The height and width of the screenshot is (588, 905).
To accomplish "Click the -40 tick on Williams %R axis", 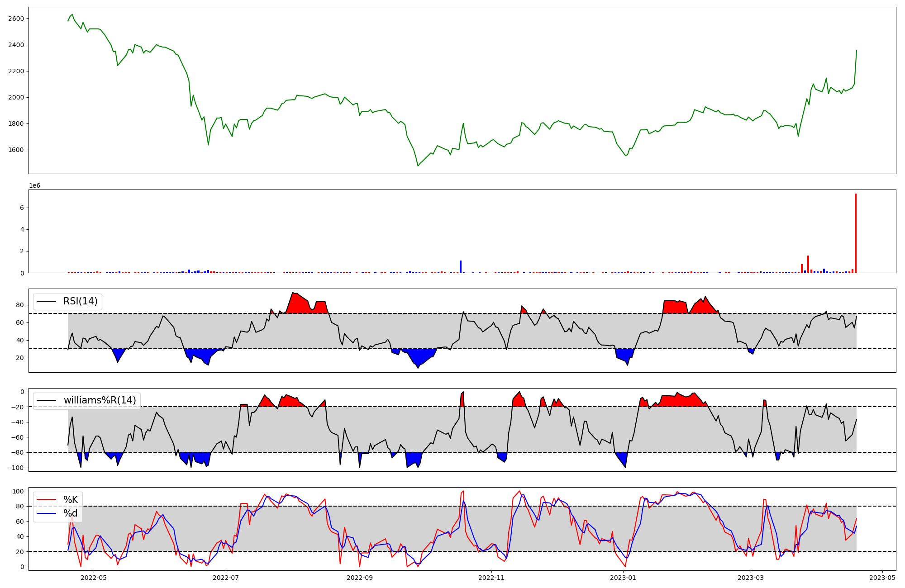I will (17, 422).
